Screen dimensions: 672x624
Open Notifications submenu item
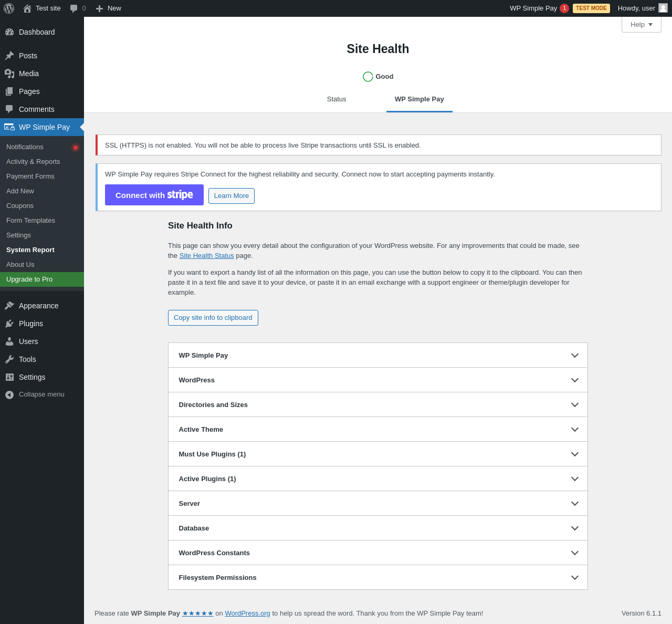[x=42, y=147]
